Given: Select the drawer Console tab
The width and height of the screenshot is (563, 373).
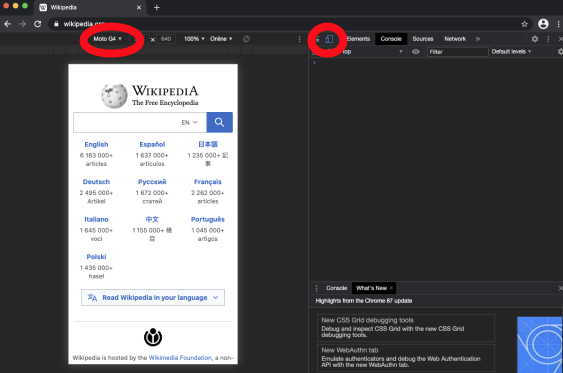Looking at the screenshot, I should 336,288.
